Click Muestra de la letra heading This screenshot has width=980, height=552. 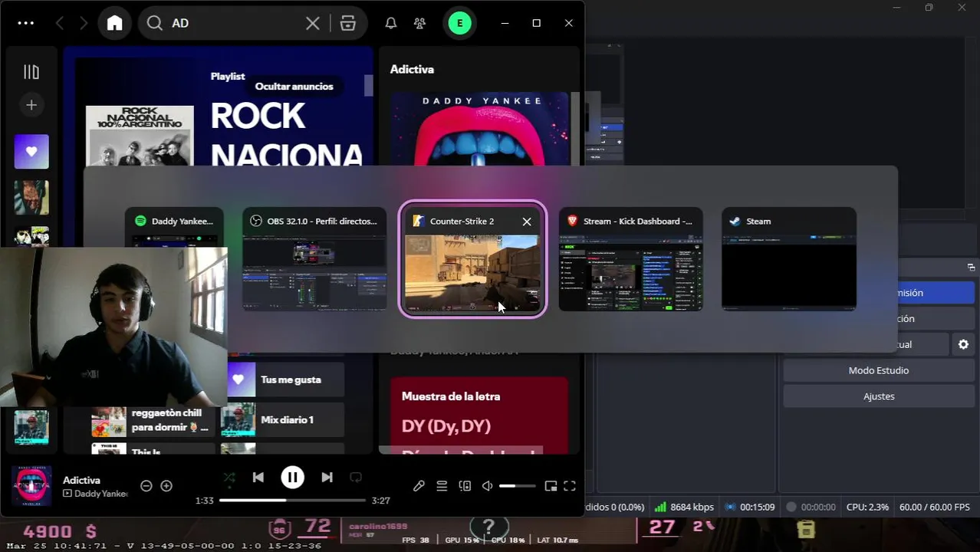coord(451,396)
